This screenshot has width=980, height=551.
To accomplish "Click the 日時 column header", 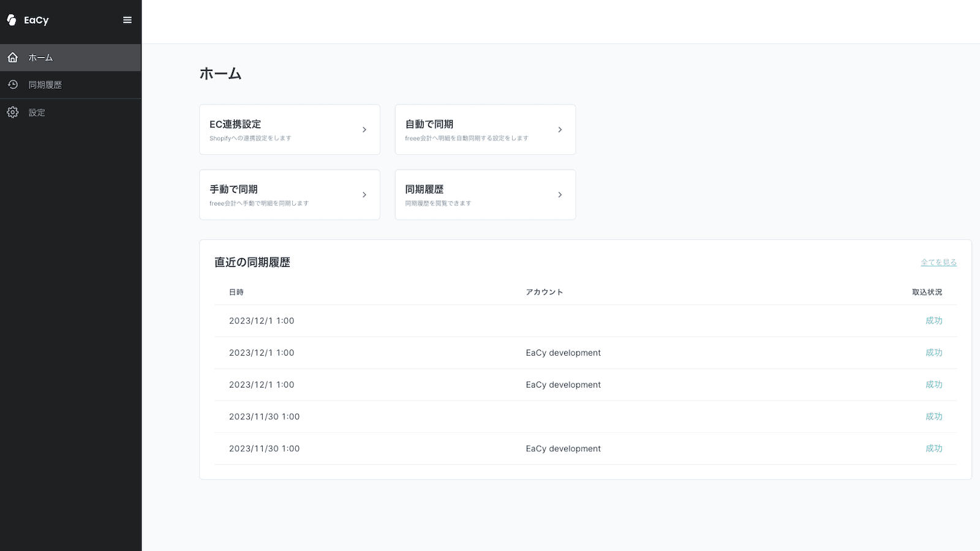I will click(236, 293).
